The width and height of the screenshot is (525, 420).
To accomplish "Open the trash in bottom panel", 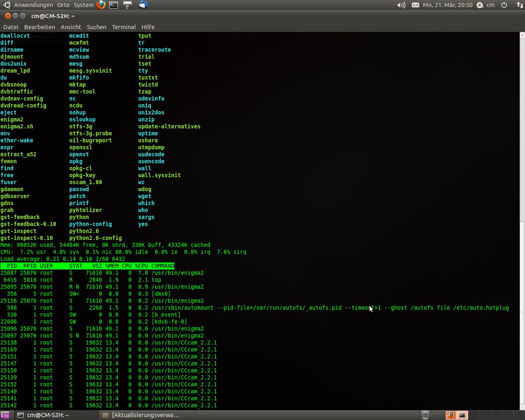I will click(425, 415).
